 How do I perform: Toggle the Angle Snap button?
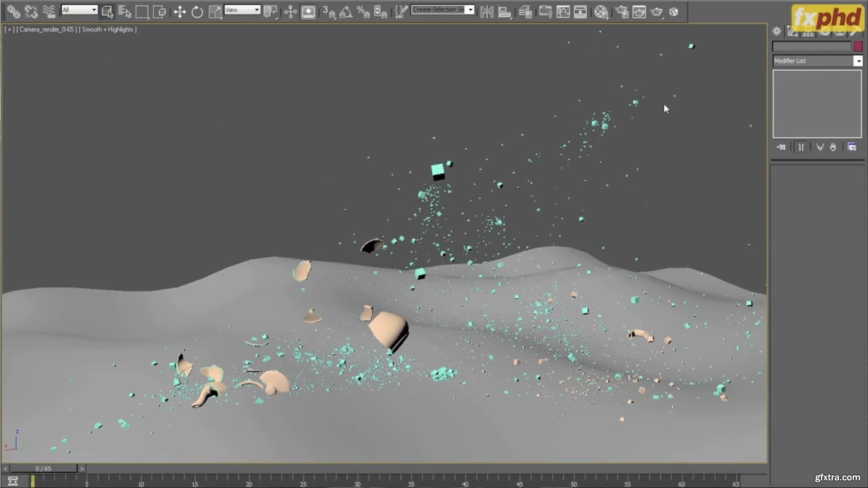point(346,12)
